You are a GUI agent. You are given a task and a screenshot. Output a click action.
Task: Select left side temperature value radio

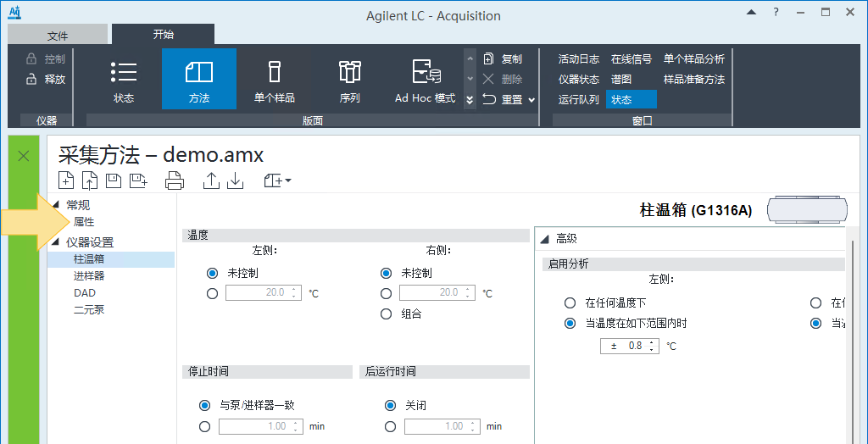[x=212, y=293]
